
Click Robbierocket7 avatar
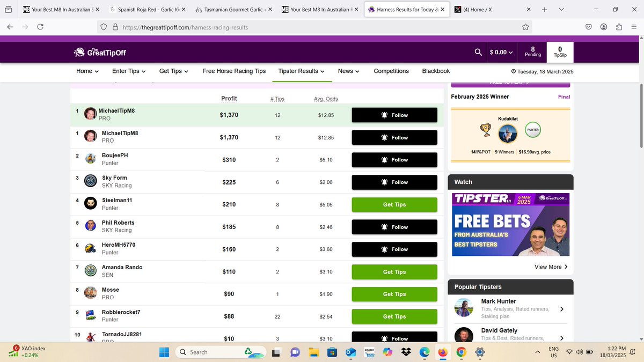90,315
